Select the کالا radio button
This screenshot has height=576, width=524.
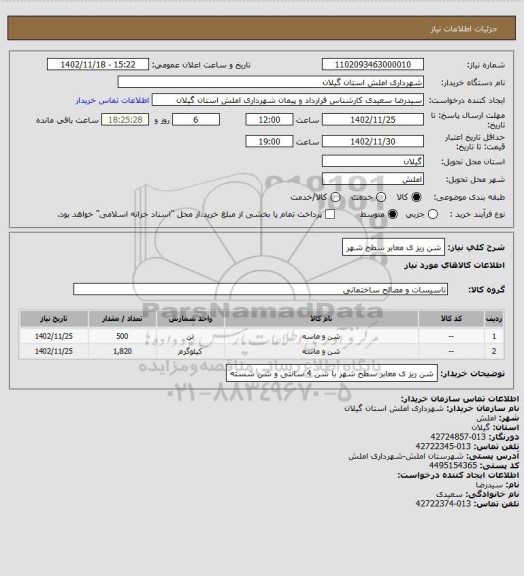click(416, 197)
